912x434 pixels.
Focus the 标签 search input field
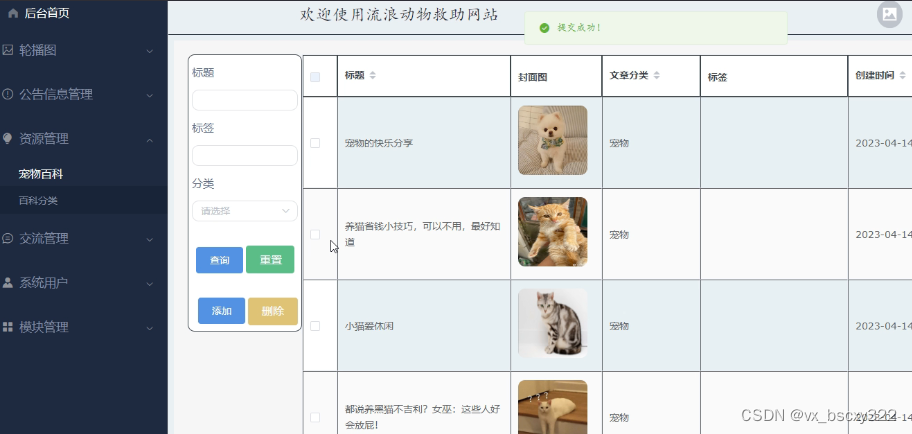click(245, 155)
